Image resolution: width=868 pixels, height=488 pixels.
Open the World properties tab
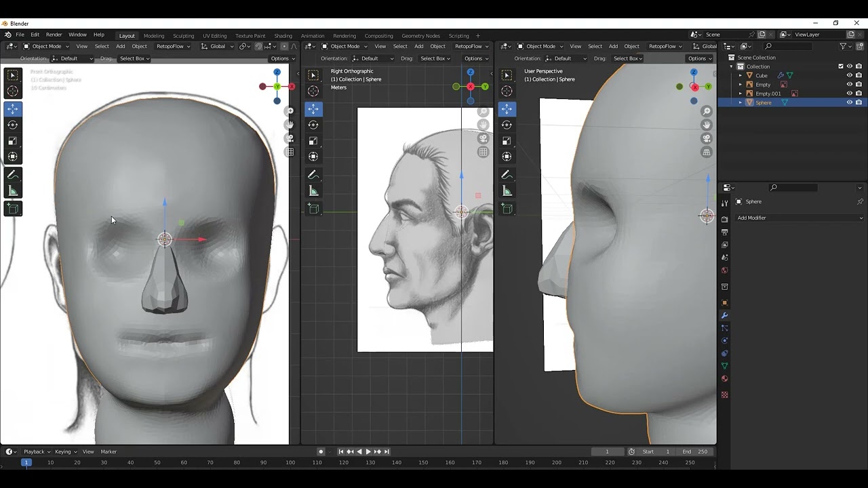[724, 270]
